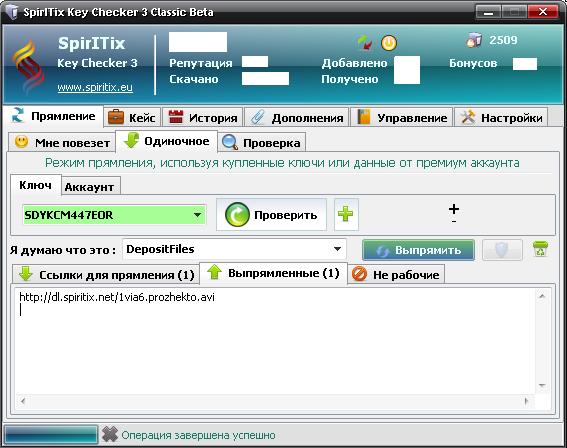
Task: Open the www.spiritix.eu link
Action: pyautogui.click(x=95, y=87)
